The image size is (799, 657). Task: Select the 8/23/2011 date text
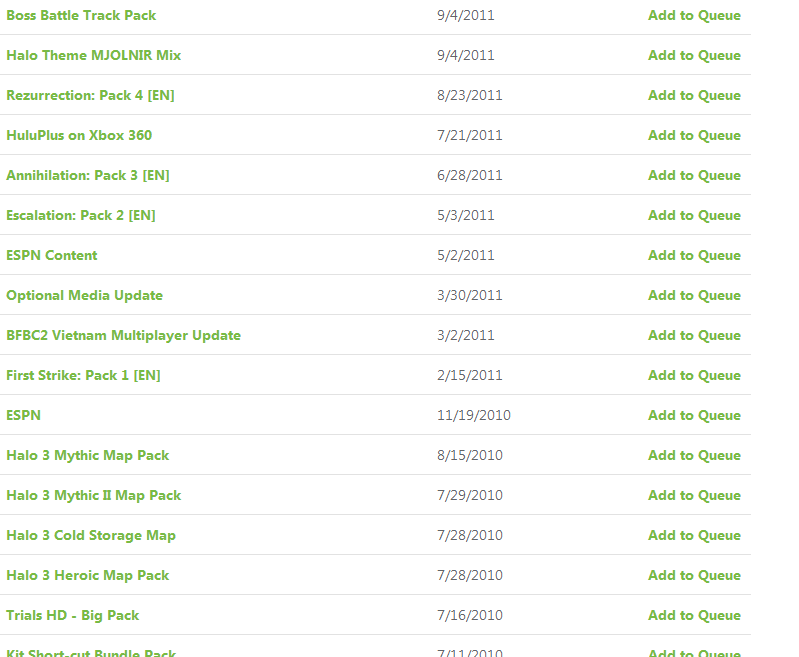tap(470, 95)
